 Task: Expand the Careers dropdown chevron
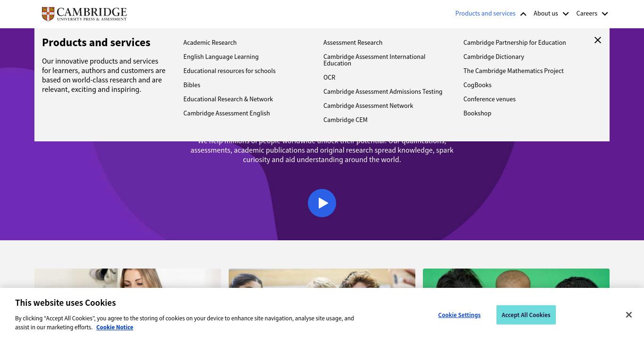(605, 14)
